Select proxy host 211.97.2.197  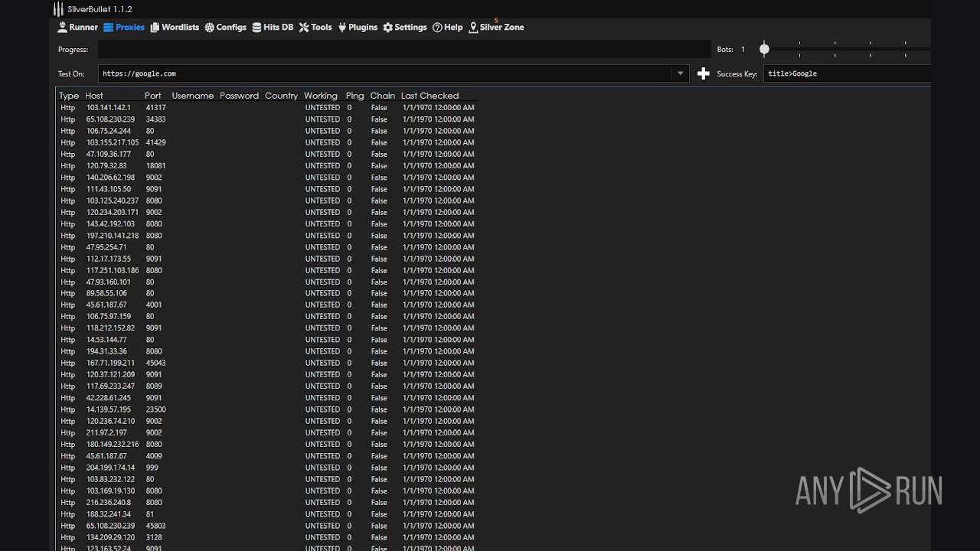click(106, 432)
